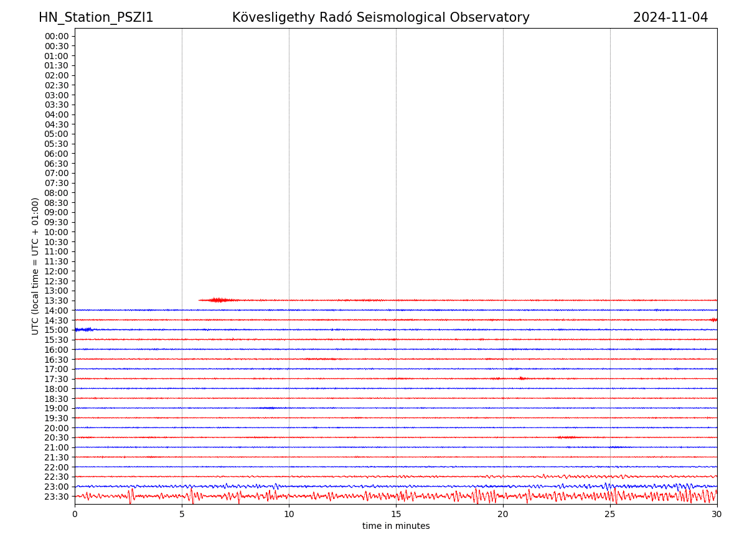Click the red burst at end of 14:30 trace
Viewport: 747px width, 560px height.
tap(713, 320)
